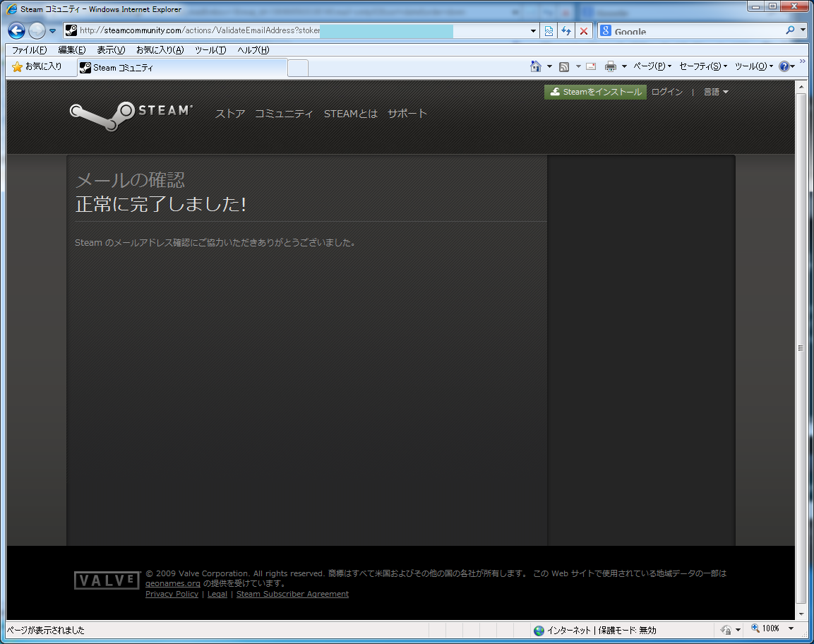The width and height of the screenshot is (814, 644).
Task: Expand the Print dropdown arrow
Action: tap(624, 66)
